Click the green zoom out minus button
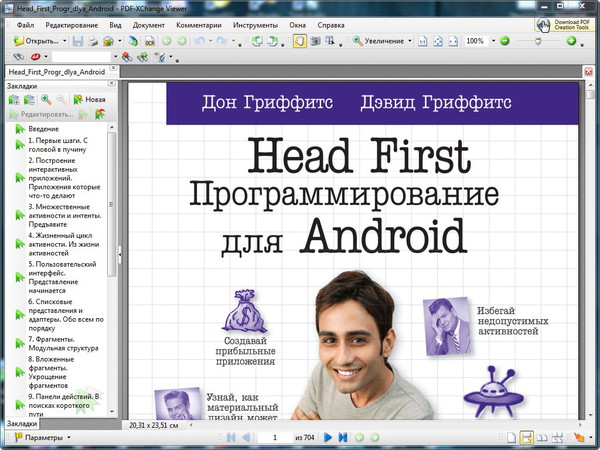 pyautogui.click(x=504, y=41)
